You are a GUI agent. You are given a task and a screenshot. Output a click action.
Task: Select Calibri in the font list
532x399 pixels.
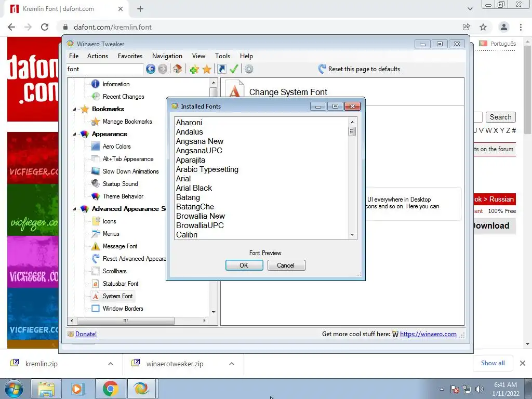187,235
